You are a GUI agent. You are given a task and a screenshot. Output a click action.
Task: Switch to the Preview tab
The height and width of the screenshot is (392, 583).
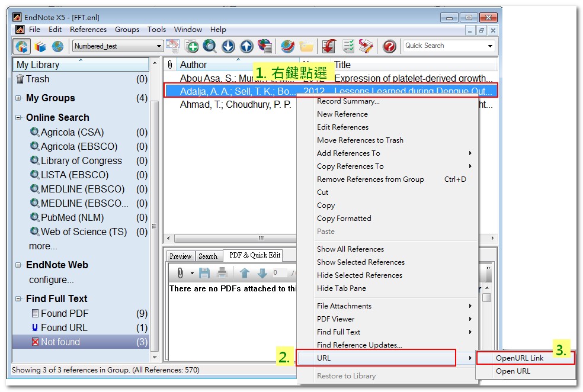tap(180, 256)
